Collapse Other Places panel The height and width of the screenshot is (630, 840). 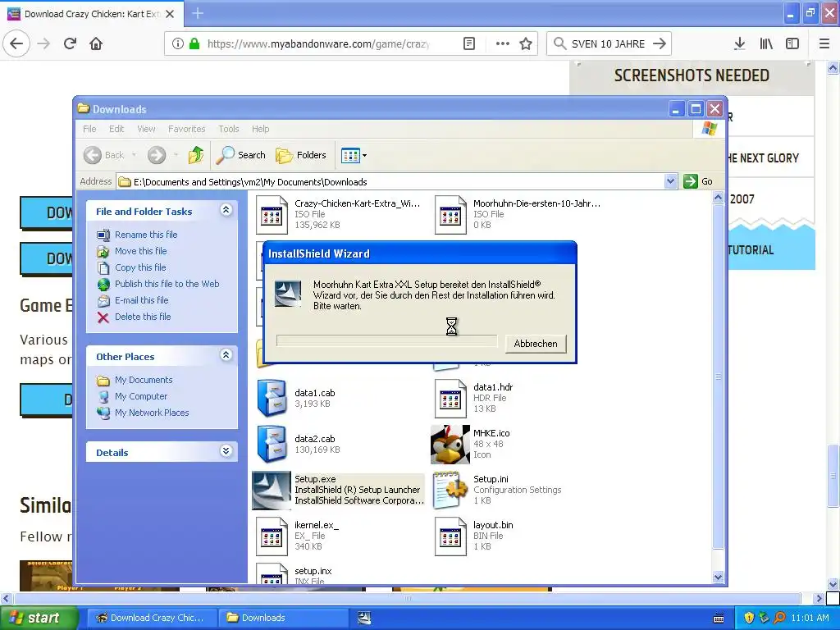226,355
